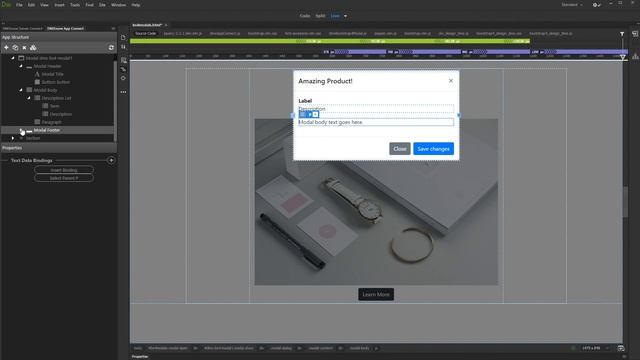Collapse the Modal Header node
This screenshot has width=640, height=360.
pyautogui.click(x=21, y=66)
